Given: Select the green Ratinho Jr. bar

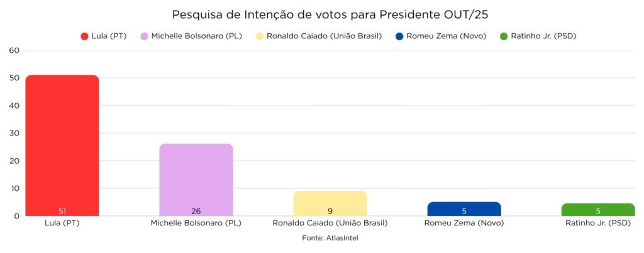Looking at the screenshot, I should 598,209.
